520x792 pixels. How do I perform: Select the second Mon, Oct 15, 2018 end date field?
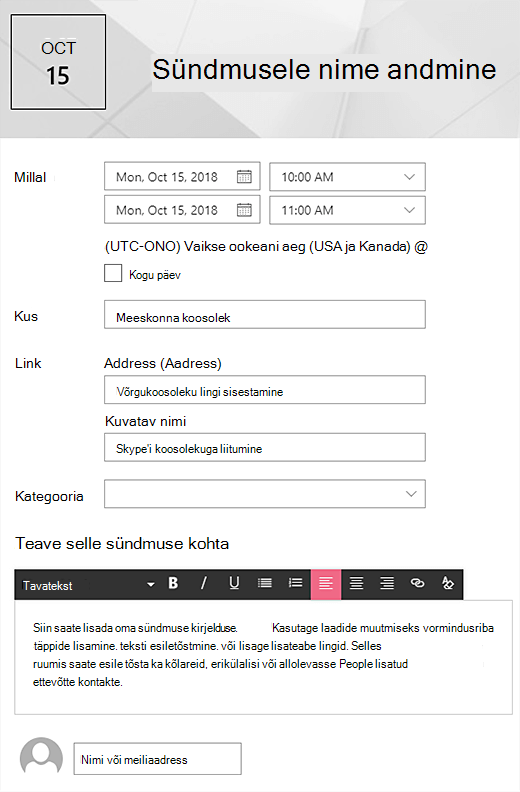coord(182,210)
